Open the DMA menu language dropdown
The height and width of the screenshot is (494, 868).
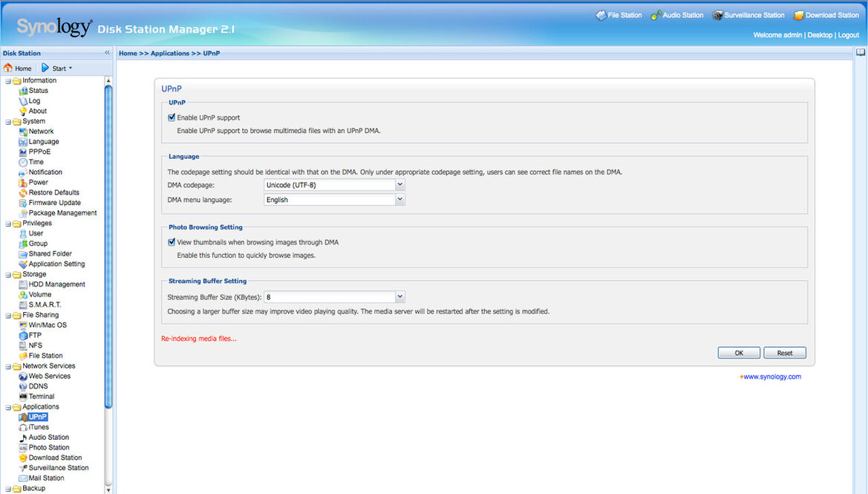click(x=399, y=199)
